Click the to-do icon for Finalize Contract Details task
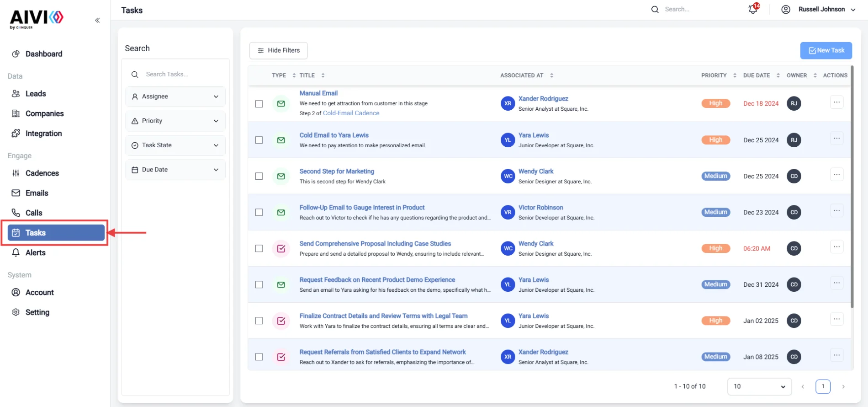Viewport: 868px width, 407px height. [x=281, y=321]
